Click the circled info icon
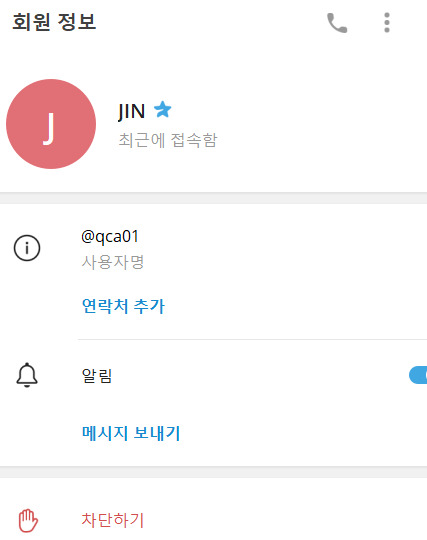This screenshot has width=427, height=540. [27, 248]
